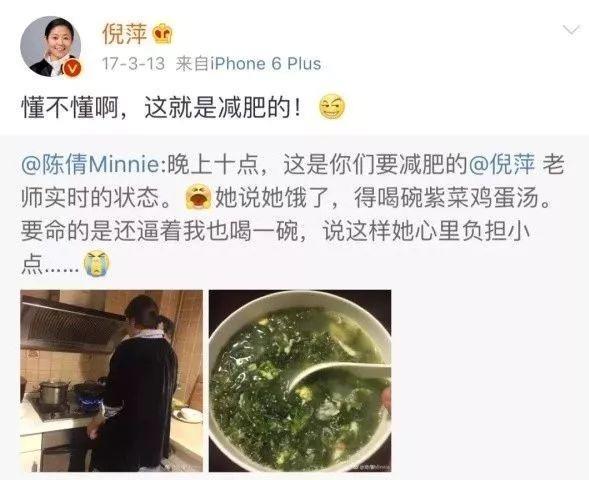Click the shocked face emoji
The image size is (589, 480).
click(x=199, y=197)
